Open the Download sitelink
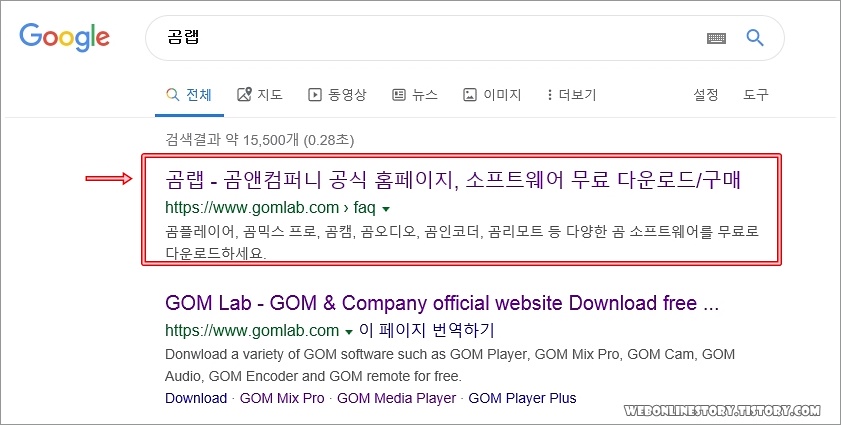The height and width of the screenshot is (425, 841). click(x=196, y=399)
